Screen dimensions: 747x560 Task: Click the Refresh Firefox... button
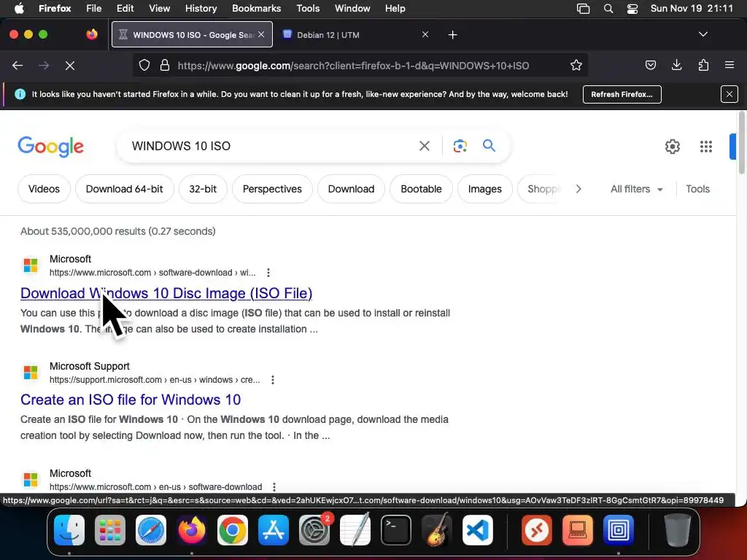tap(622, 94)
